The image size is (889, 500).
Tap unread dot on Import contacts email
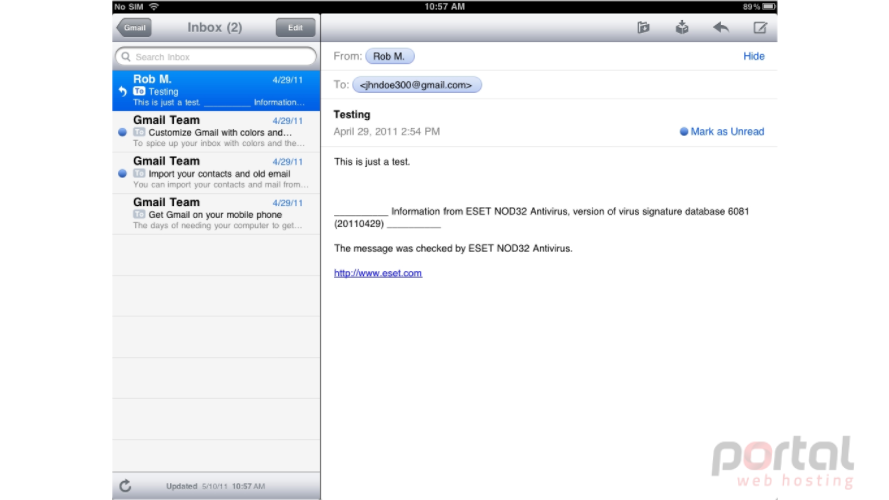tap(122, 173)
